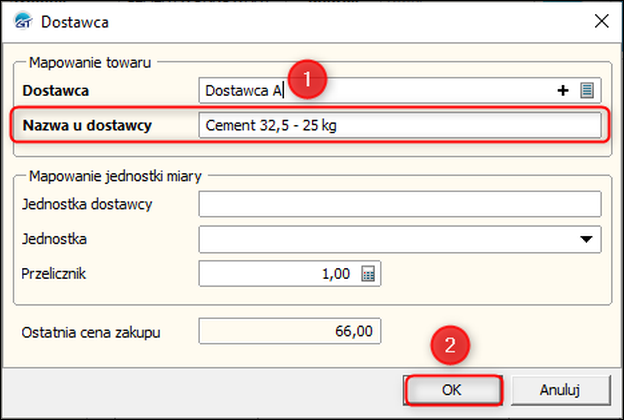The image size is (624, 420).
Task: Click the Przelicznik value field
Action: 279,273
